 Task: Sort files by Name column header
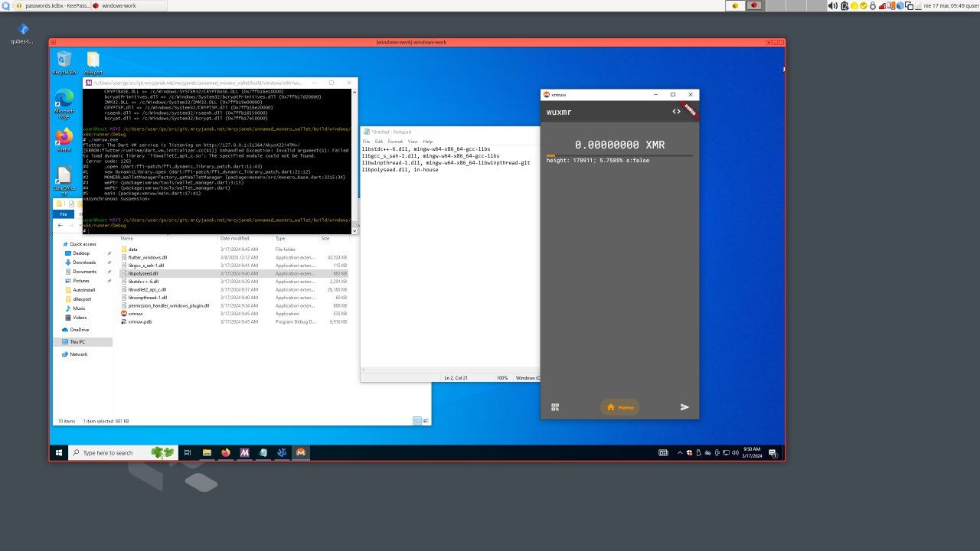click(127, 239)
